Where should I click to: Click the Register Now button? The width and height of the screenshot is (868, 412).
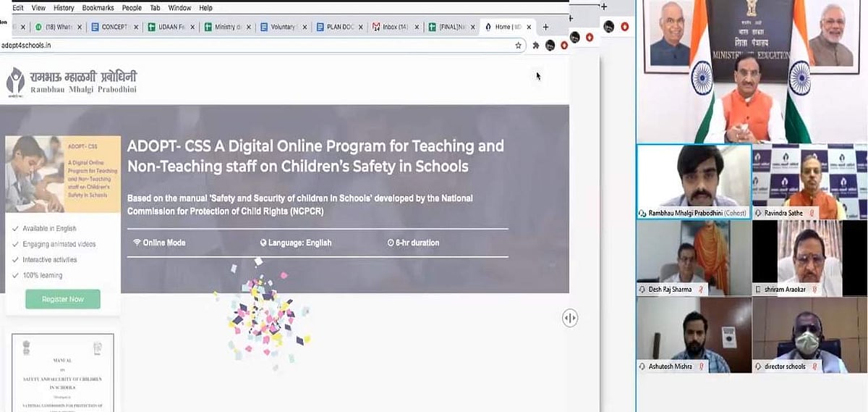[x=63, y=299]
